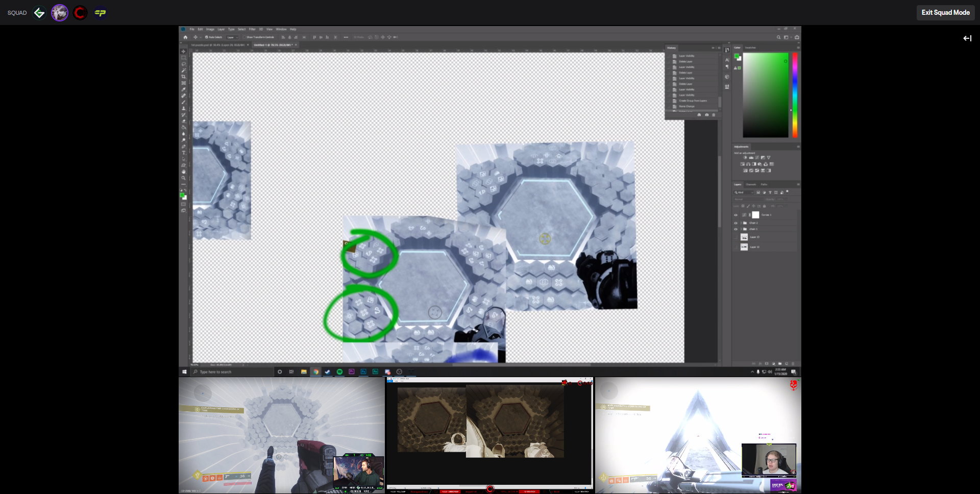Adjust the rainbow hue slider

795,95
